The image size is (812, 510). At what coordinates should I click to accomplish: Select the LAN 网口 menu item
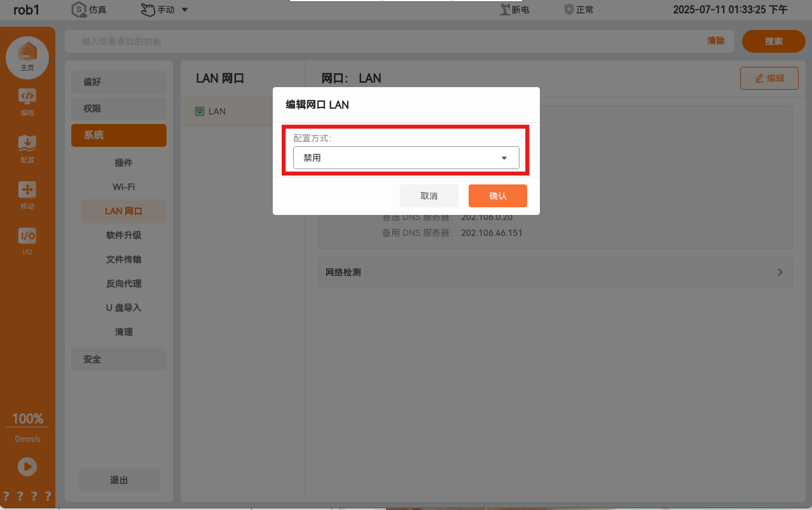[123, 211]
